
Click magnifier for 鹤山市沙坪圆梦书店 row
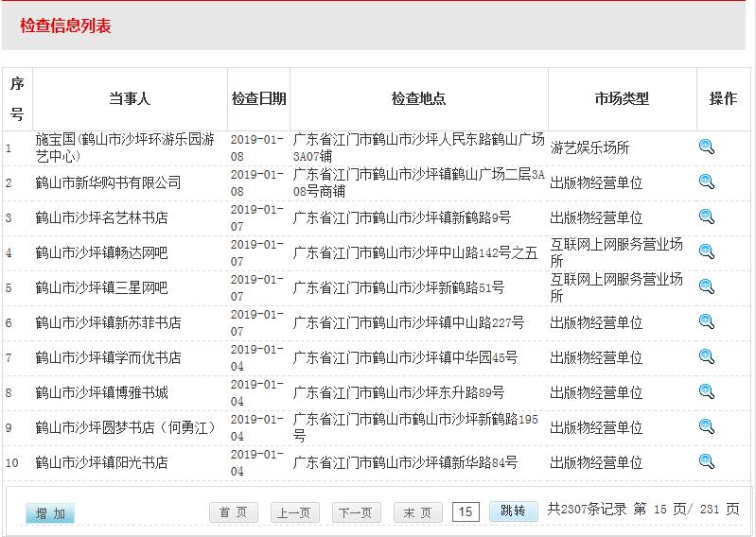pos(706,426)
